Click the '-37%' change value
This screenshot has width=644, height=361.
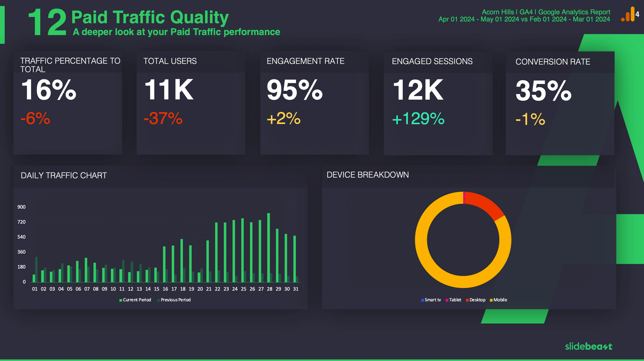click(x=163, y=118)
